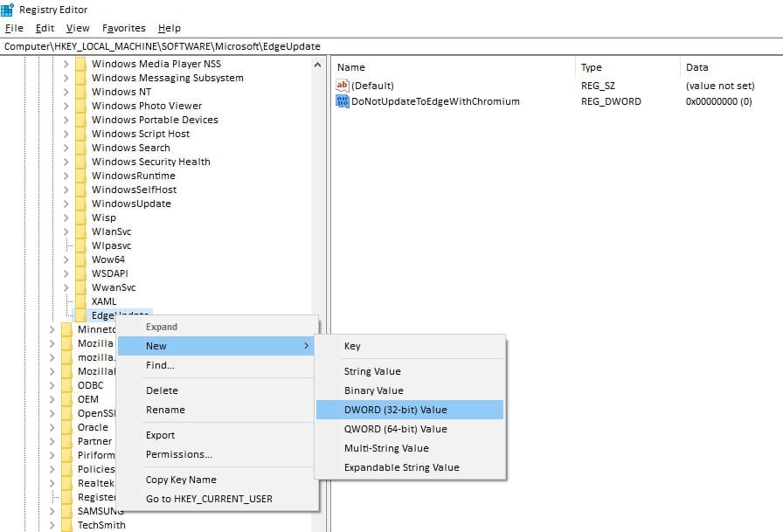Click the WindowsUpdate folder icon

(x=80, y=204)
